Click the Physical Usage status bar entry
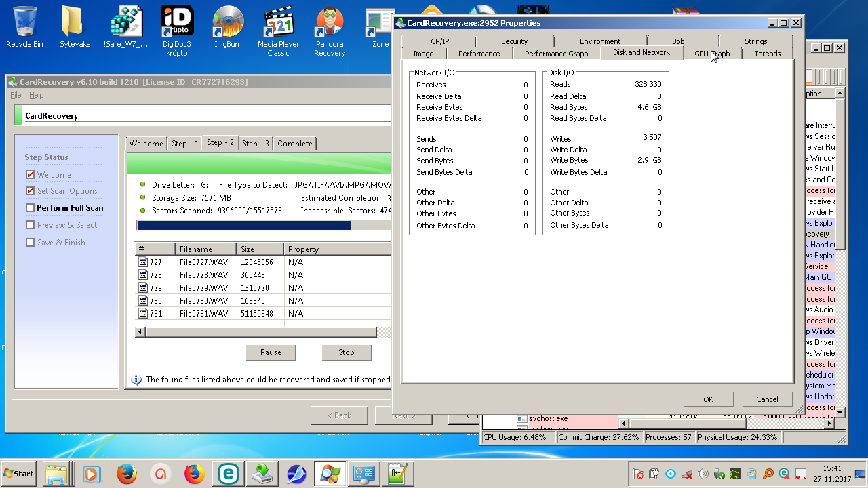Image resolution: width=868 pixels, height=488 pixels. [x=738, y=437]
